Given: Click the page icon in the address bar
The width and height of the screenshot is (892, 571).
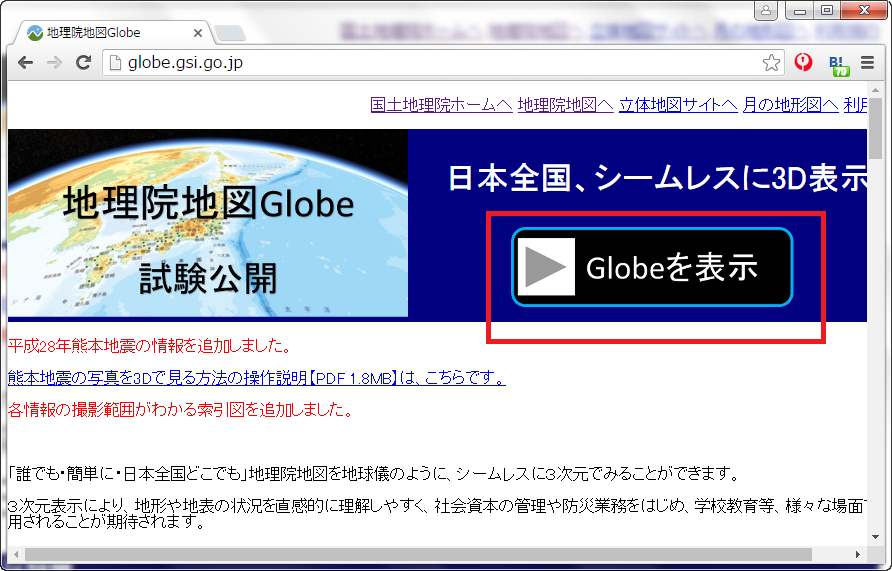Looking at the screenshot, I should [x=115, y=63].
